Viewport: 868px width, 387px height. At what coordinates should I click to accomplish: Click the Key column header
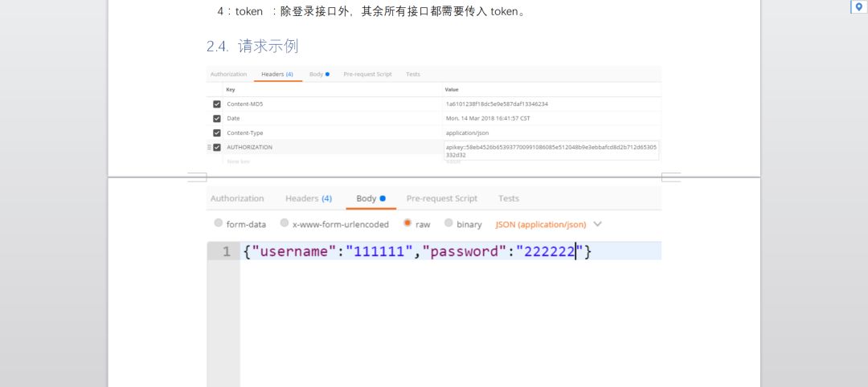pyautogui.click(x=231, y=90)
